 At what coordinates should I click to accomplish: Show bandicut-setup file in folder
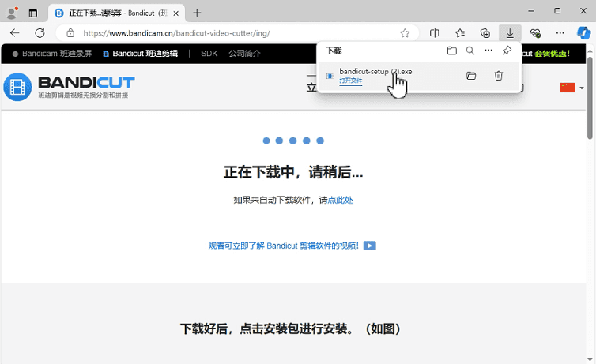tap(471, 76)
